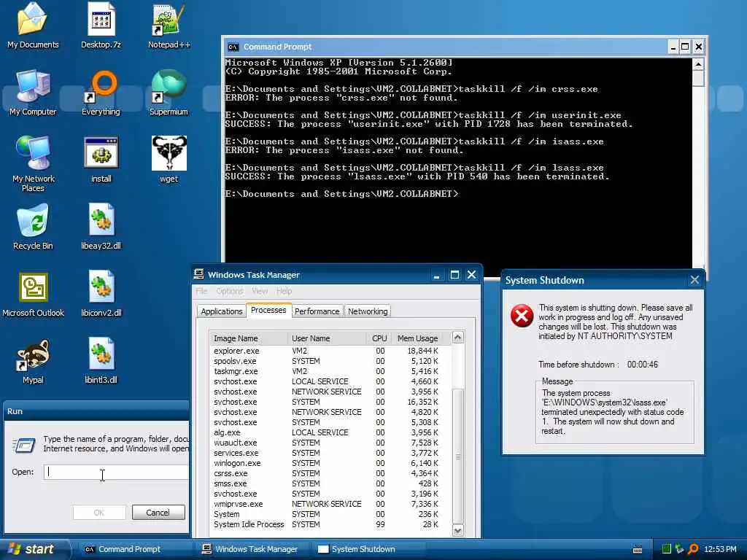
Task: Open the Task Manager File menu
Action: 202,291
